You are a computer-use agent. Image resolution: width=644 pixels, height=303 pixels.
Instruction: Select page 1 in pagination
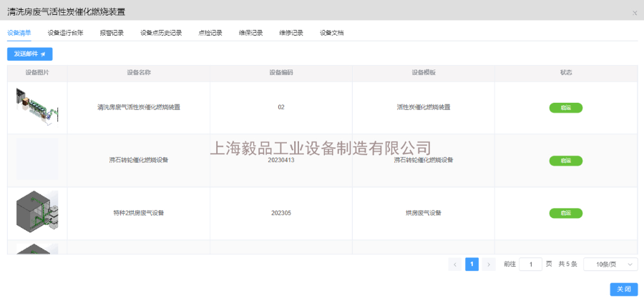click(472, 264)
